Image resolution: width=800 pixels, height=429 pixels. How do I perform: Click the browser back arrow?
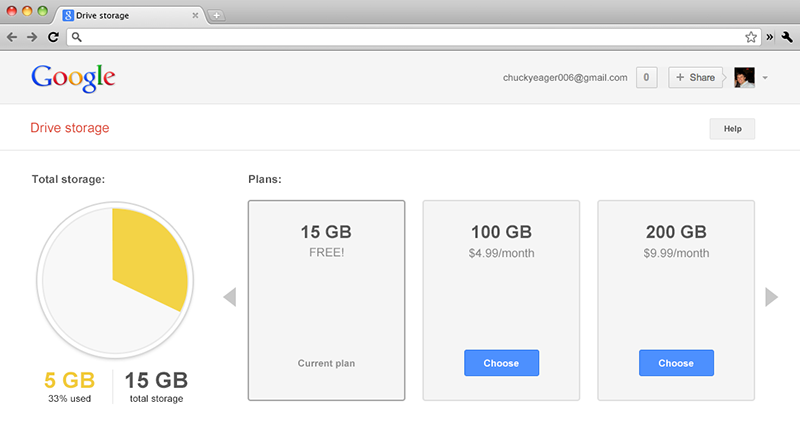pyautogui.click(x=12, y=37)
